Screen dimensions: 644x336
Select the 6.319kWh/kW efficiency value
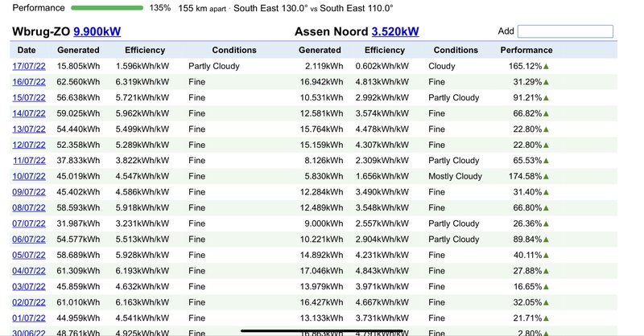[142, 82]
